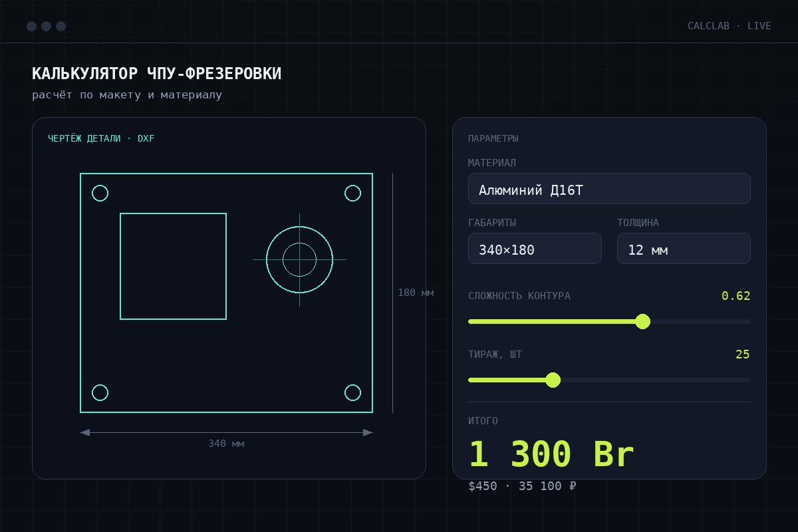Screen dimensions: 798x532
Task: Click the 340 мм dimension label
Action: [226, 444]
